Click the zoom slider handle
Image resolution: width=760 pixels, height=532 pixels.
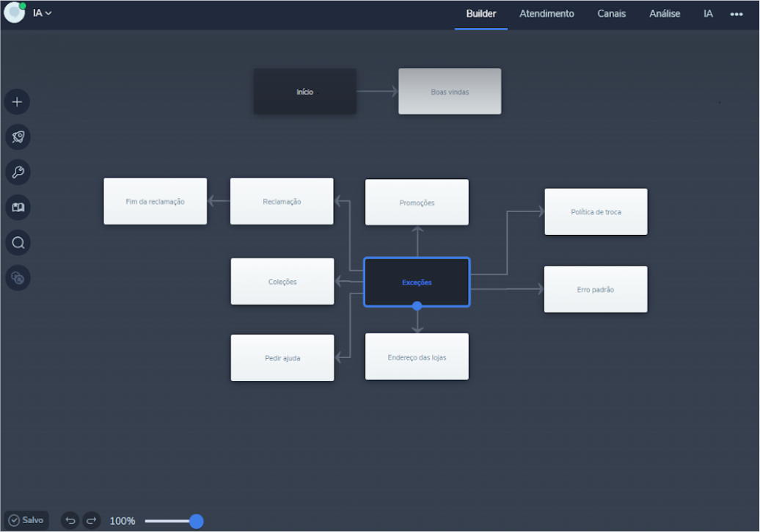pyautogui.click(x=196, y=521)
